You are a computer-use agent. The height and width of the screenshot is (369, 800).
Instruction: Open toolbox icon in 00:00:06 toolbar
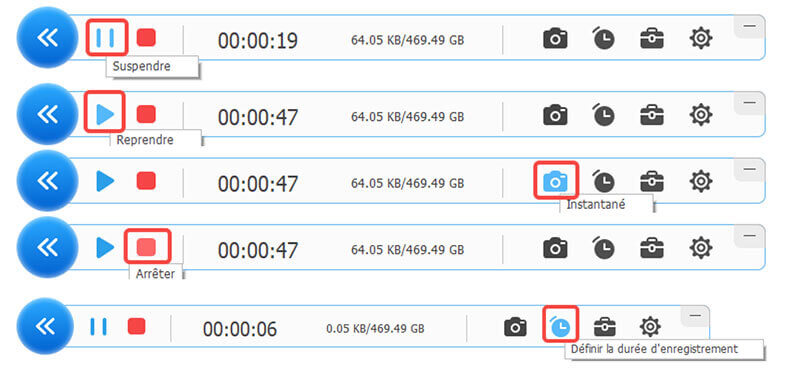click(x=605, y=327)
